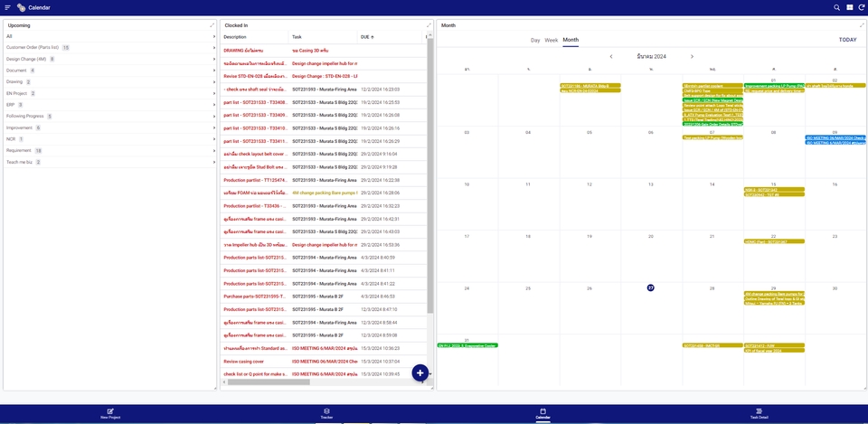Expand Customer Order (Parts list) category
The image size is (868, 424).
[109, 48]
